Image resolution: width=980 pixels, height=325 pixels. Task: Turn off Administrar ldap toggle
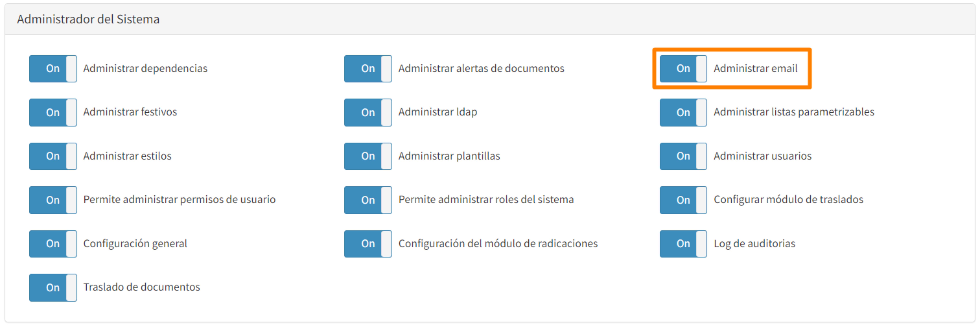pyautogui.click(x=368, y=112)
